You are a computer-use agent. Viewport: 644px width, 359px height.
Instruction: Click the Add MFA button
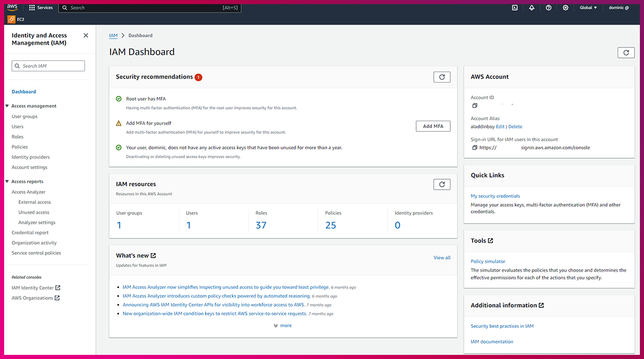tap(433, 126)
